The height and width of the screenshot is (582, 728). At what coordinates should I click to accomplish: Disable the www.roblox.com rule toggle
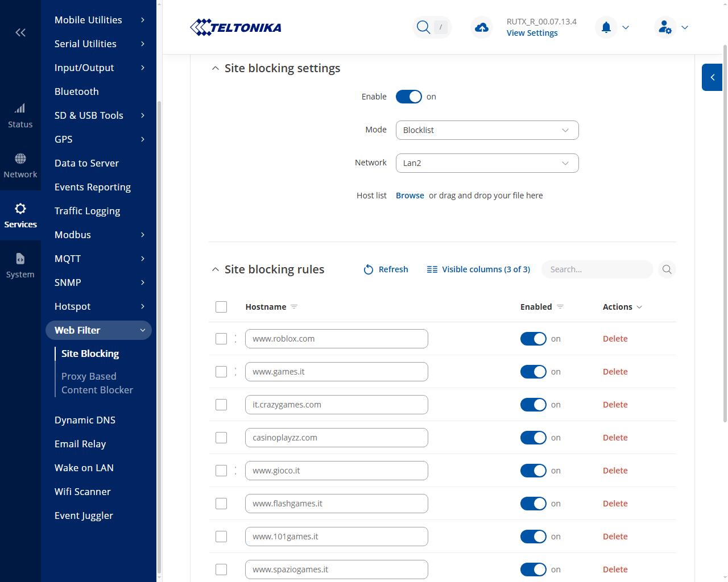point(533,339)
